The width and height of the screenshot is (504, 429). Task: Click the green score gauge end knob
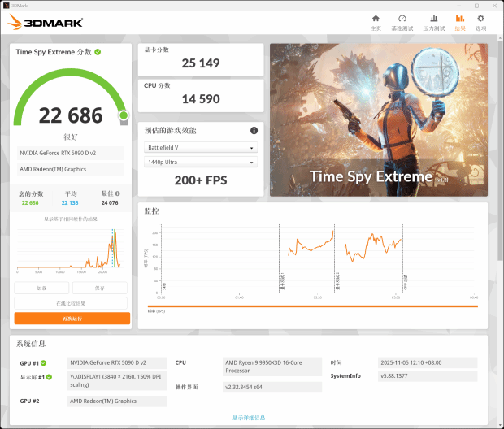tap(124, 115)
